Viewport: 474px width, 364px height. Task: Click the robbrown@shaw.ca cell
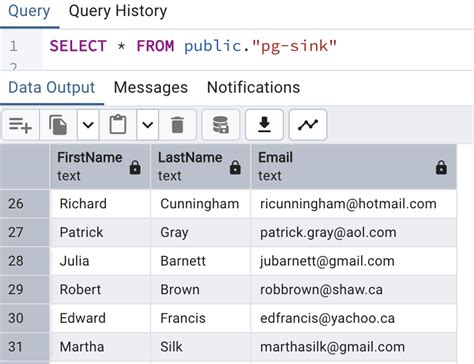(x=353, y=290)
